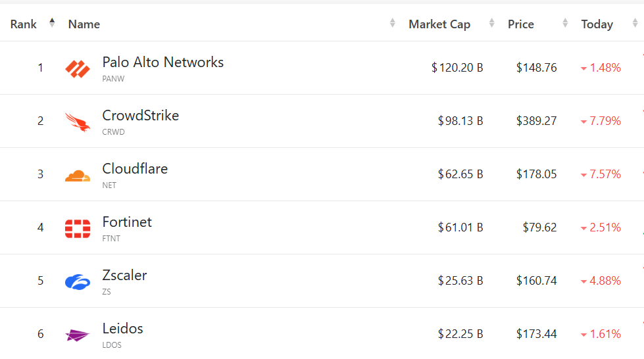Click the red down arrow beside 1.48%
Screen dimensions: 644x359
pos(583,68)
